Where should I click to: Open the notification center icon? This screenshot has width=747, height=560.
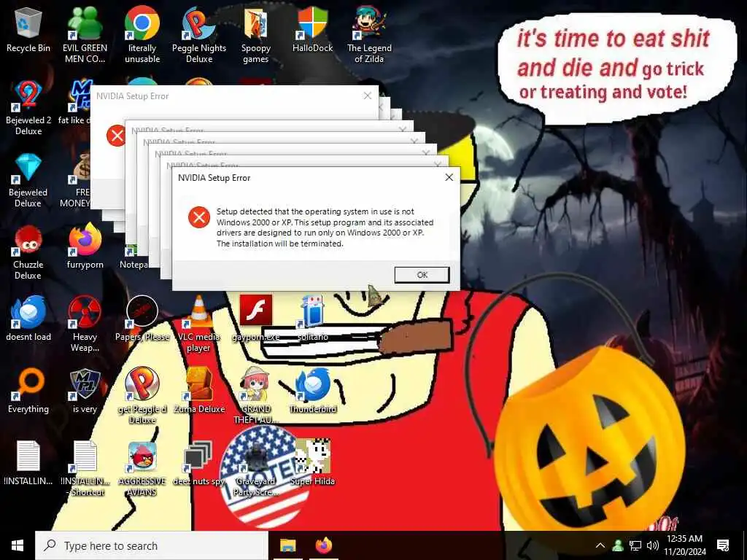point(723,545)
